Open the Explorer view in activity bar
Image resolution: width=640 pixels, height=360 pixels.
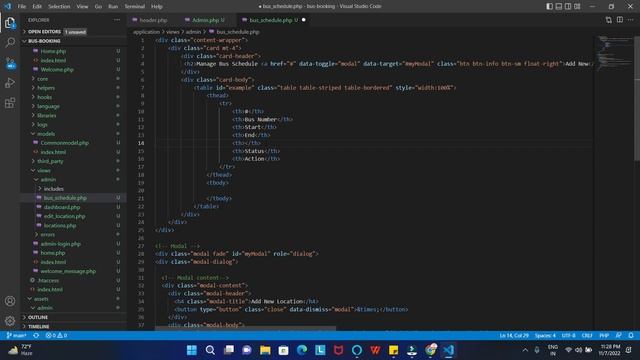[x=10, y=23]
